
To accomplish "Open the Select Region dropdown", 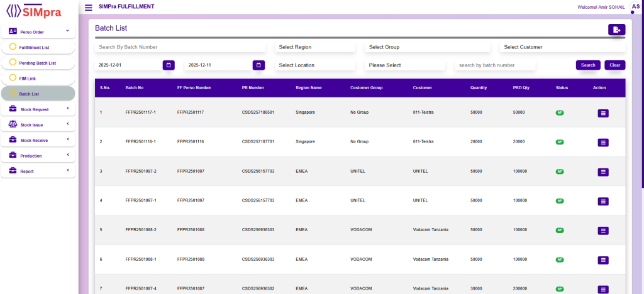I will click(315, 47).
